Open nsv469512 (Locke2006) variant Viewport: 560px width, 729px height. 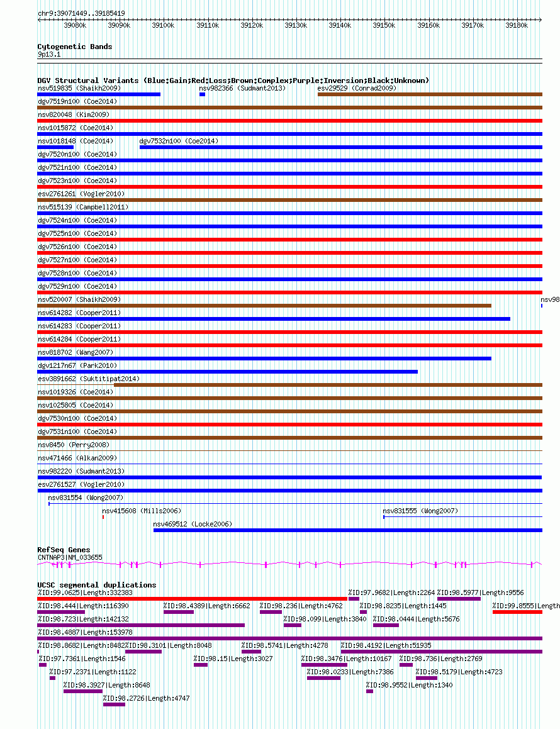coord(193,525)
